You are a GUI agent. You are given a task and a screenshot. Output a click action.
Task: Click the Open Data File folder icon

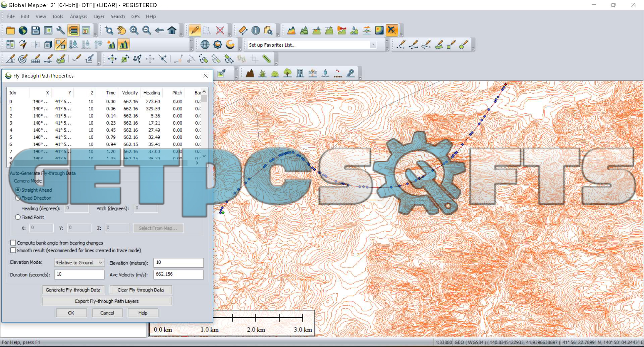tap(10, 31)
